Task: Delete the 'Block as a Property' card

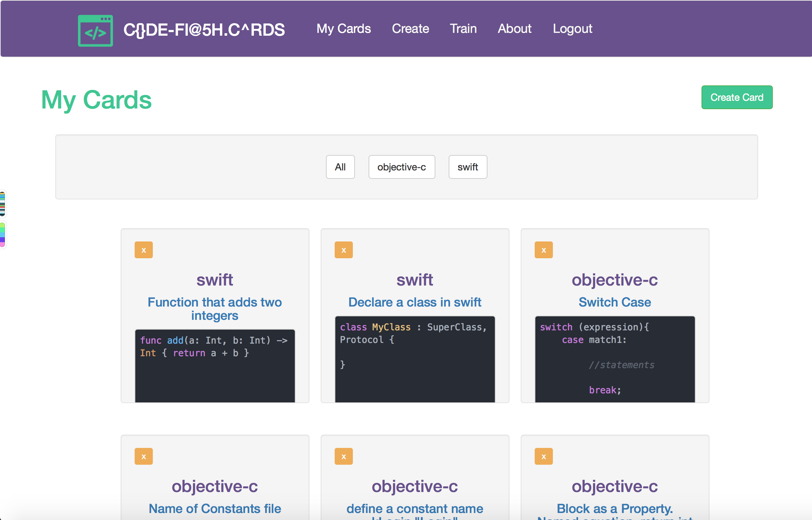Action: point(543,456)
